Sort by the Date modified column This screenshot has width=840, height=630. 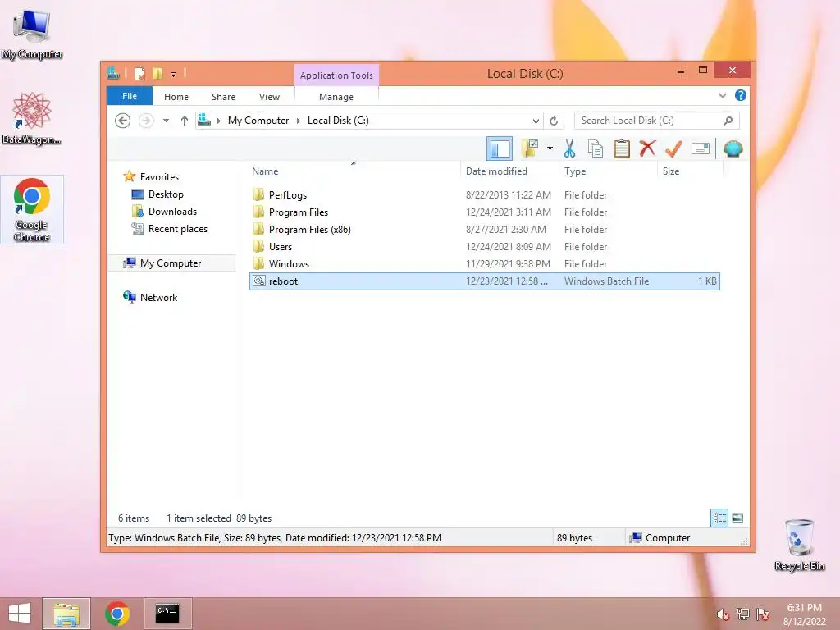pyautogui.click(x=509, y=171)
